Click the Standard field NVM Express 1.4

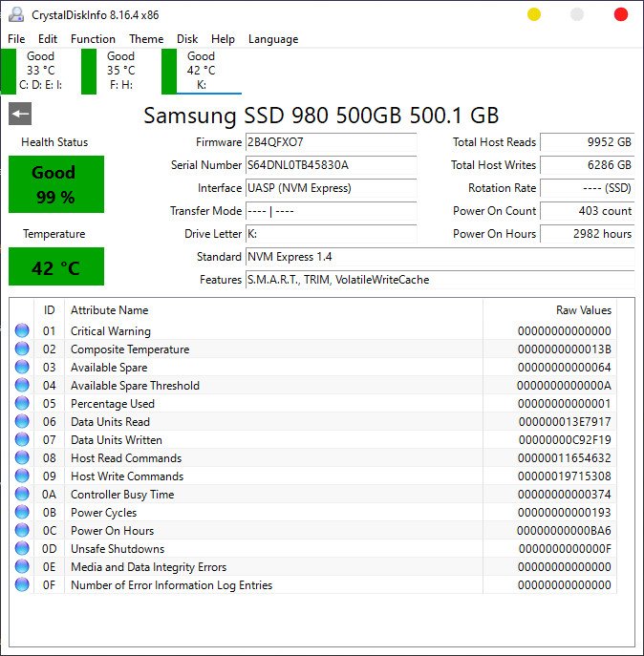click(x=440, y=257)
